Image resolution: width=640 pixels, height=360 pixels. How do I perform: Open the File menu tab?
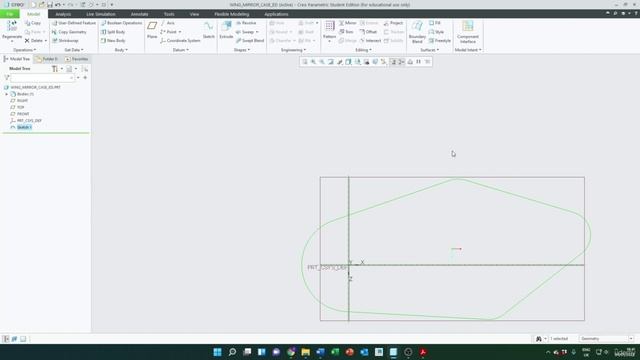point(9,14)
